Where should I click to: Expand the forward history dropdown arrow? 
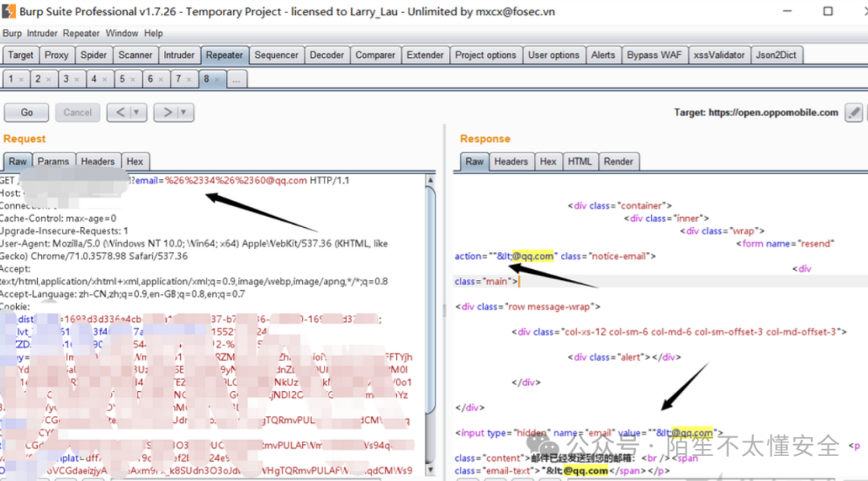pyautogui.click(x=184, y=112)
